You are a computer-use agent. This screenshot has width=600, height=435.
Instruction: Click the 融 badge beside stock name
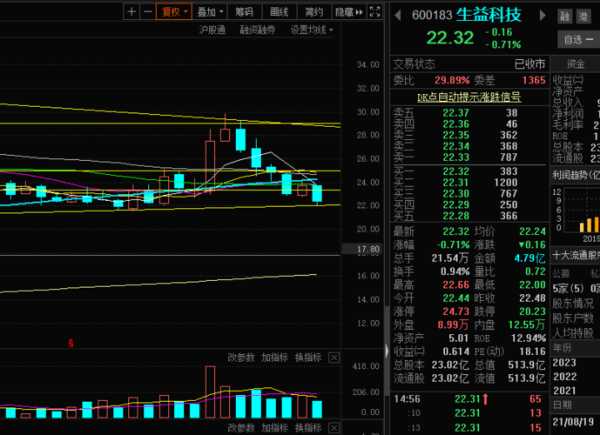[x=565, y=16]
